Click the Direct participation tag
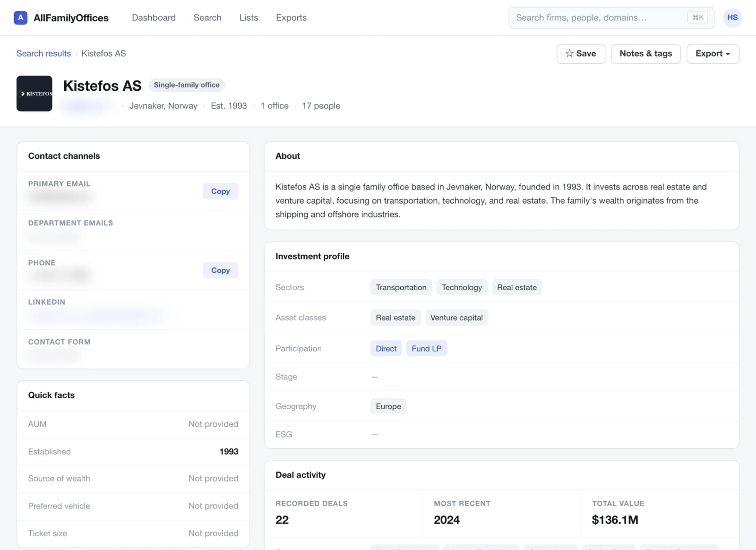Viewport: 756px width, 550px height. coord(386,348)
